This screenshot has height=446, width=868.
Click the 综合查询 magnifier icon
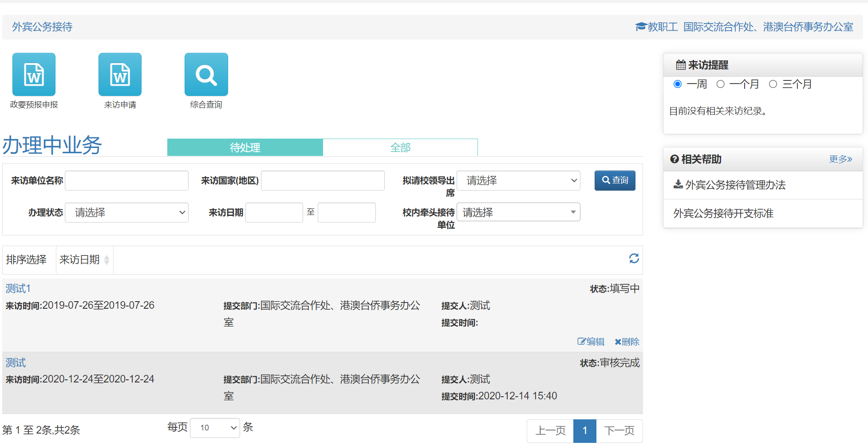point(206,74)
